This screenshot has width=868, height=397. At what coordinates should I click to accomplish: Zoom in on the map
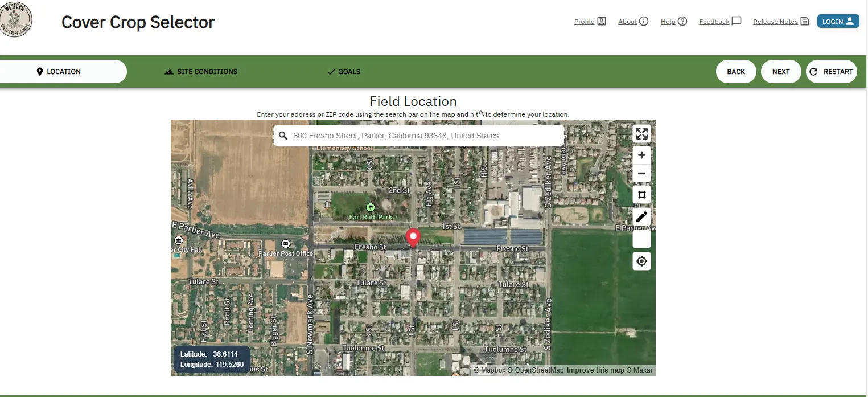(641, 154)
